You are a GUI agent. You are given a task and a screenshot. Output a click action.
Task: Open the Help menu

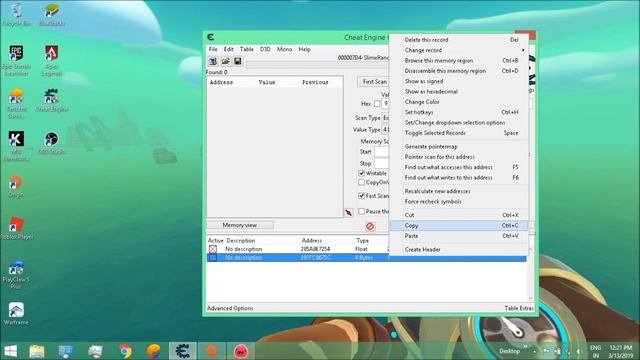[x=304, y=49]
